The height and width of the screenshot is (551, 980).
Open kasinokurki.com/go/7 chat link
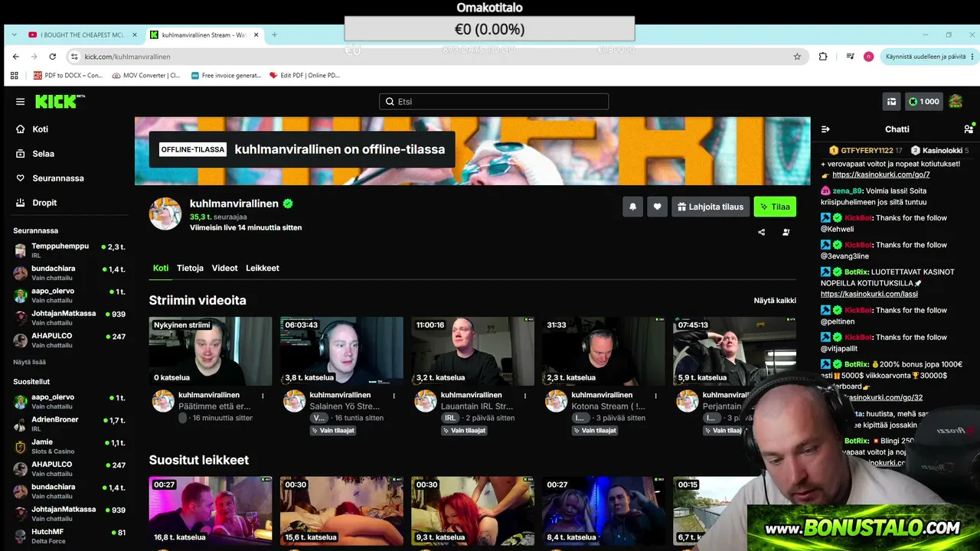[x=880, y=174]
